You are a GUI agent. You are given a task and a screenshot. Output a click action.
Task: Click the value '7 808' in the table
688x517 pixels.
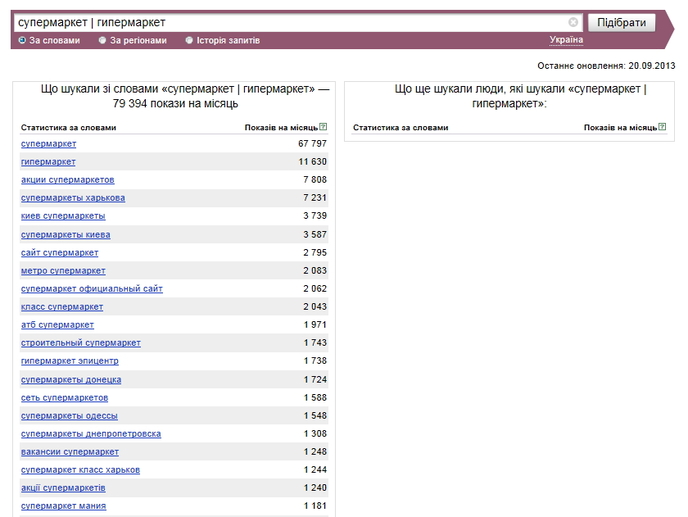pos(315,180)
